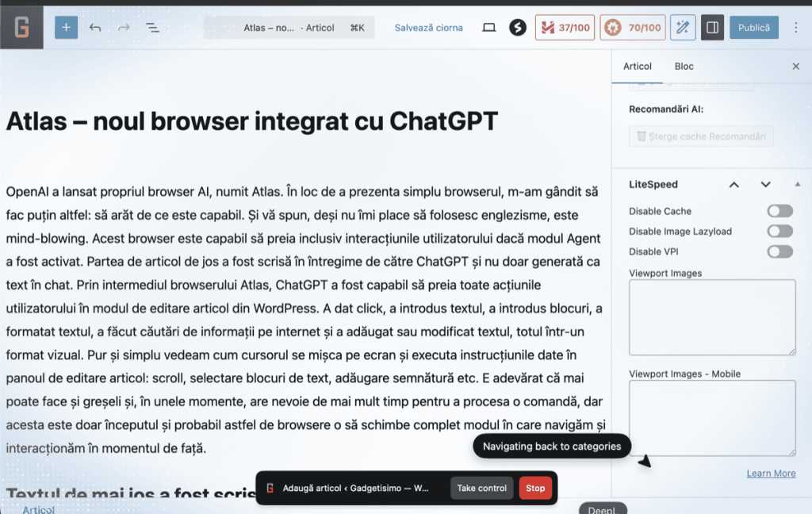Toggle the settings sidebar panel icon

coord(712,28)
